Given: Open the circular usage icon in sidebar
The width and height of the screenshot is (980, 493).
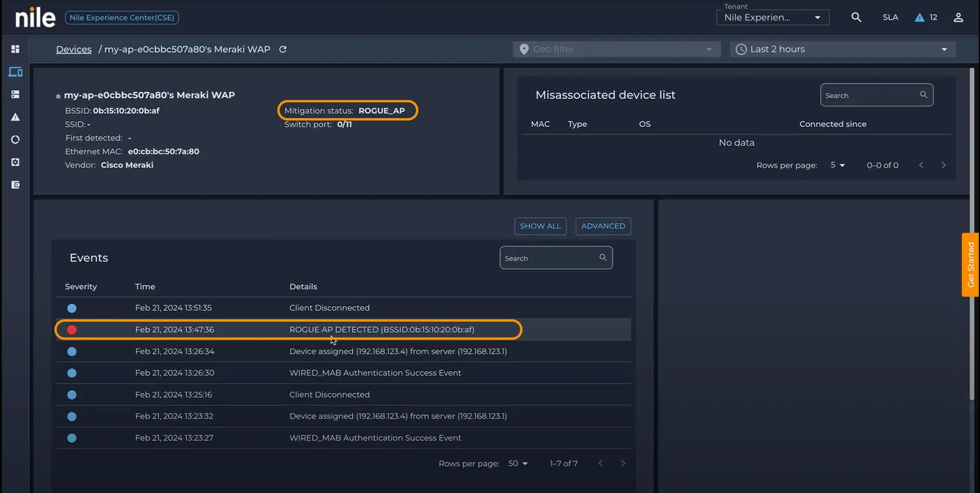Looking at the screenshot, I should (15, 140).
